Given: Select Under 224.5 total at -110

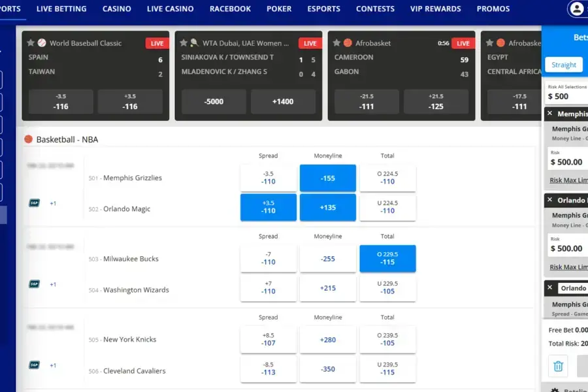Looking at the screenshot, I should pos(387,207).
